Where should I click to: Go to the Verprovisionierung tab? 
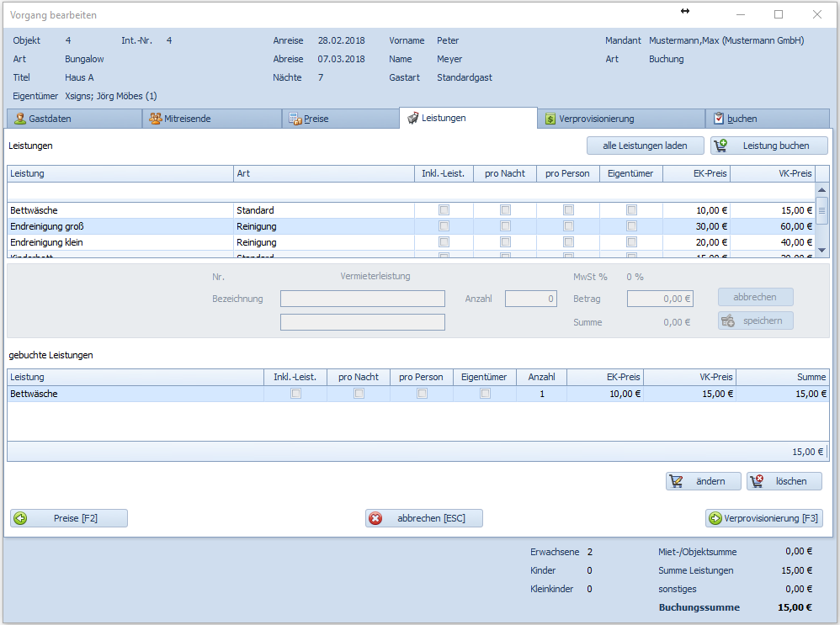coord(621,119)
